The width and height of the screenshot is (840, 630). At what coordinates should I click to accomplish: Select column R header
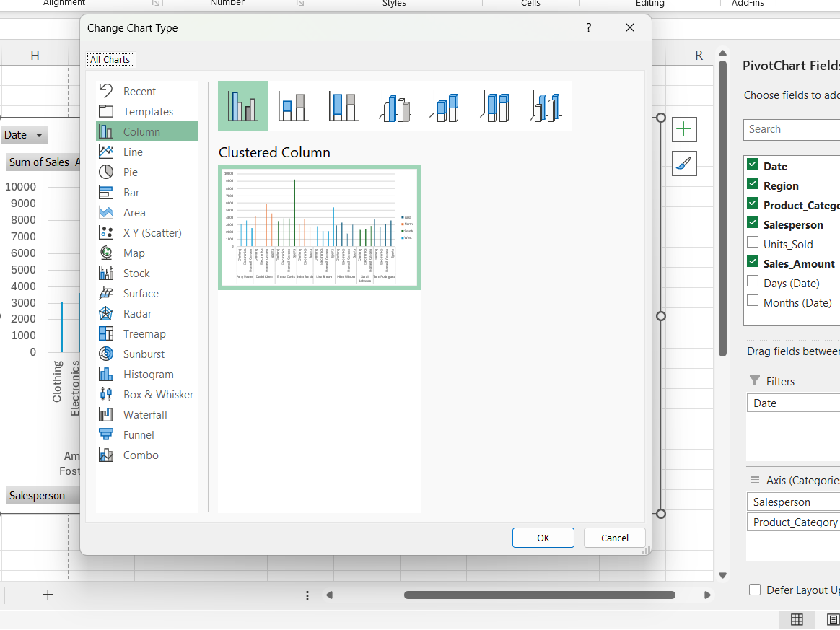699,56
